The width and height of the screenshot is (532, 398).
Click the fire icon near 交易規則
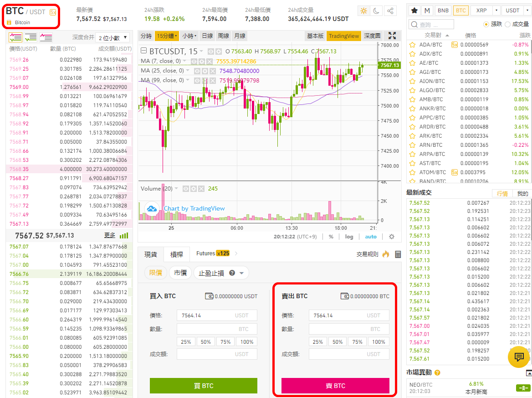[386, 254]
